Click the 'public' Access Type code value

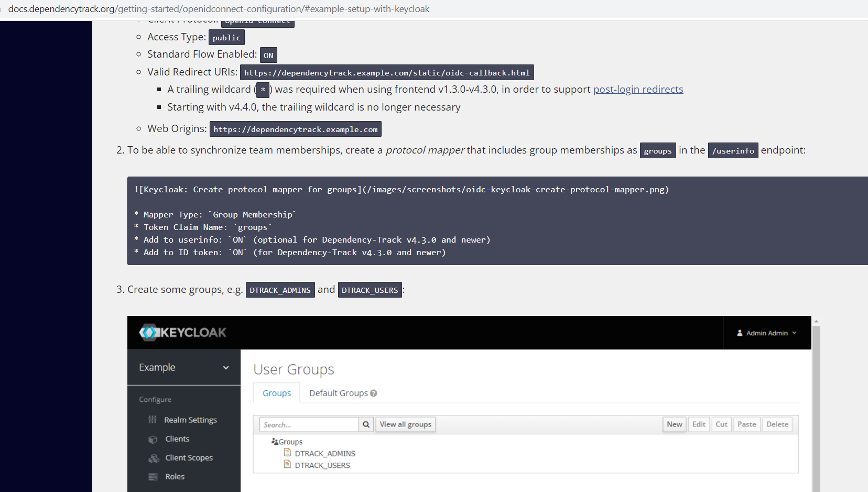(226, 37)
